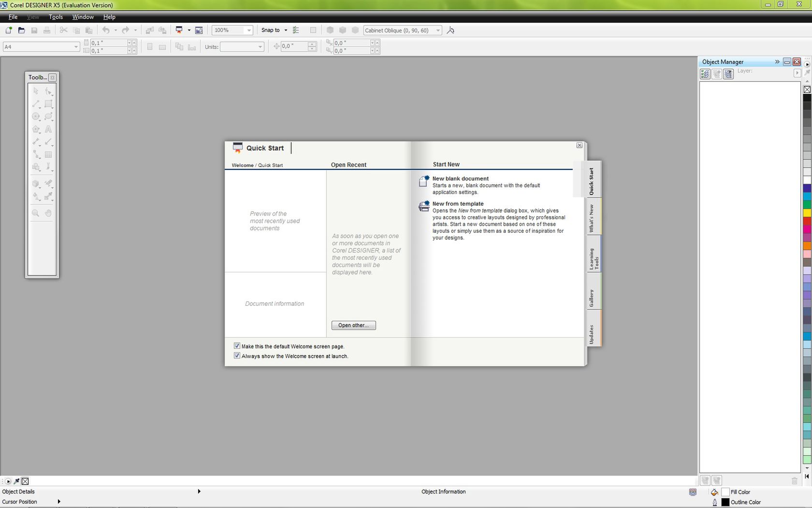Select the Rectangle tool in Toolbox
This screenshot has height=508, width=812.
click(48, 104)
